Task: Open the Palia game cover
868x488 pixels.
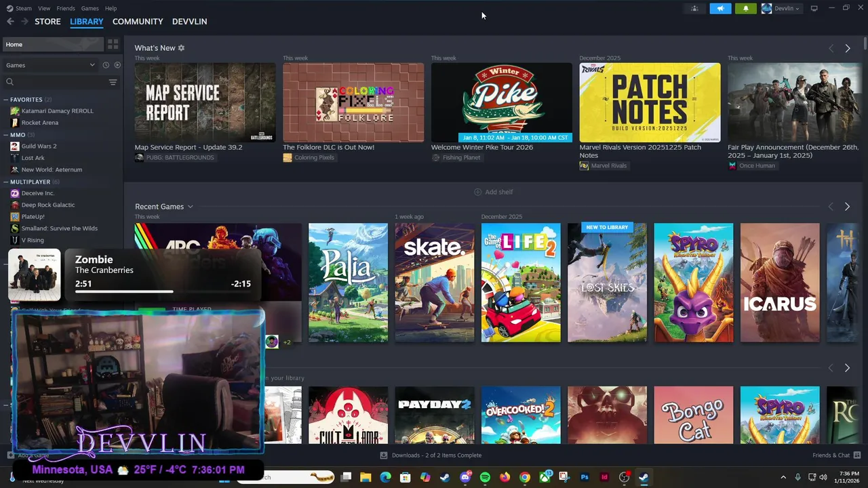Action: (x=348, y=283)
